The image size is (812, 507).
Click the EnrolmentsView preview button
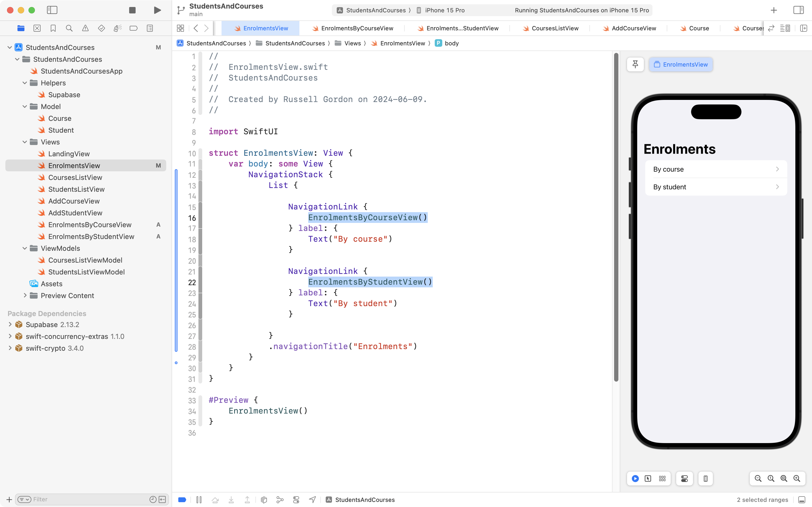tap(681, 64)
